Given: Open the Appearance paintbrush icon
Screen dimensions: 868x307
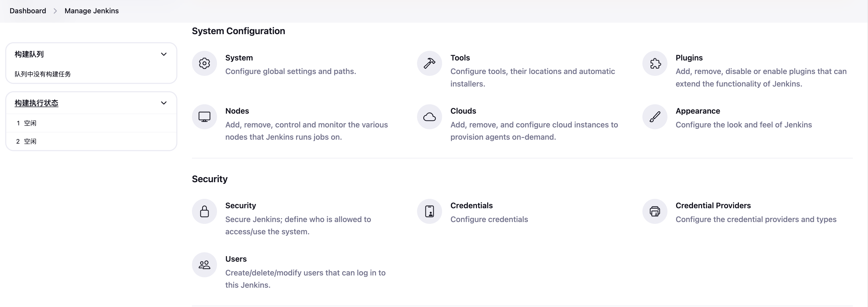Looking at the screenshot, I should point(655,117).
